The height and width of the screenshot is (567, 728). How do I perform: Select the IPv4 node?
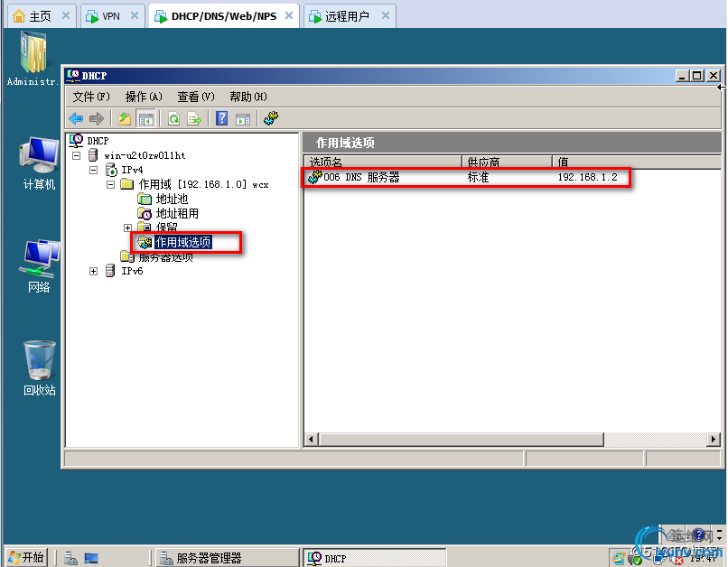(x=132, y=170)
